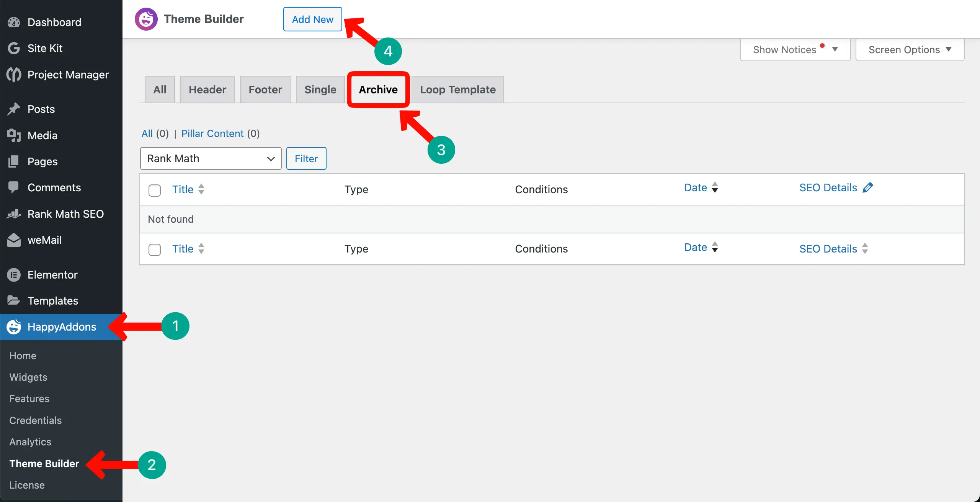Check the select-all box in table header

click(155, 190)
